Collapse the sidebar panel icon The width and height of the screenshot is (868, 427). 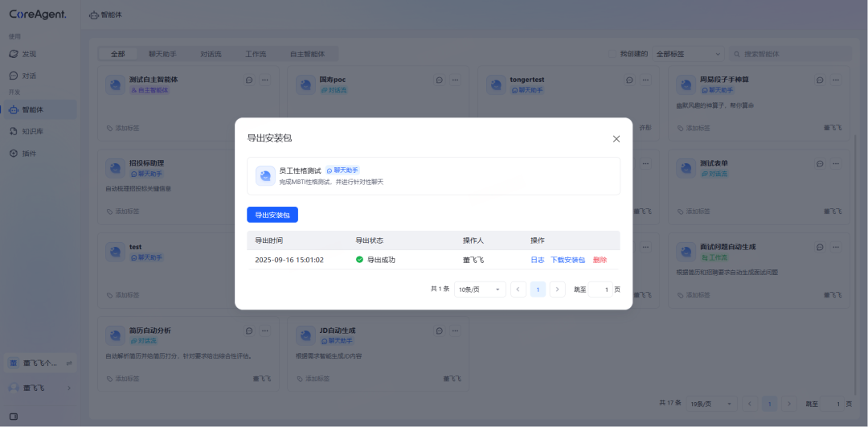click(x=14, y=417)
